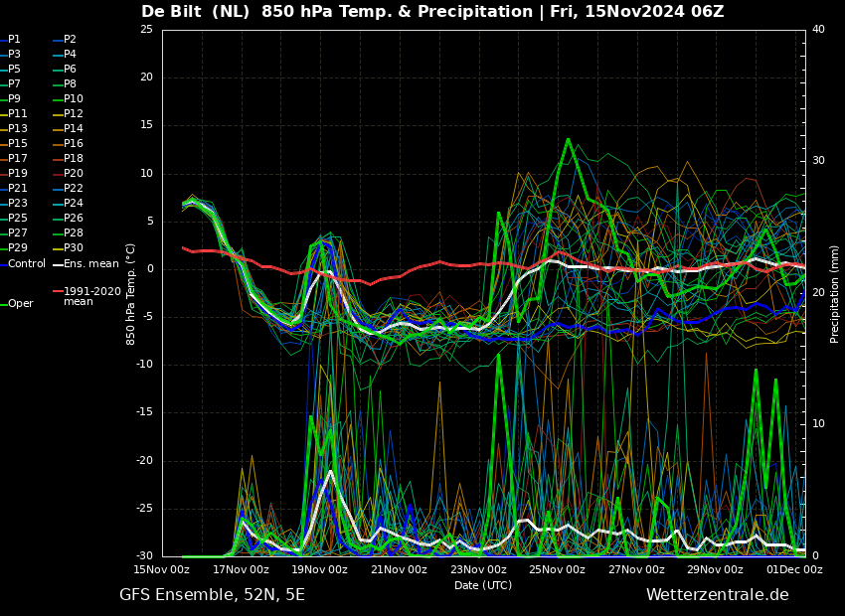845x616 pixels.
Task: Click the Precipitation (mm) axis label
Action: [x=835, y=293]
